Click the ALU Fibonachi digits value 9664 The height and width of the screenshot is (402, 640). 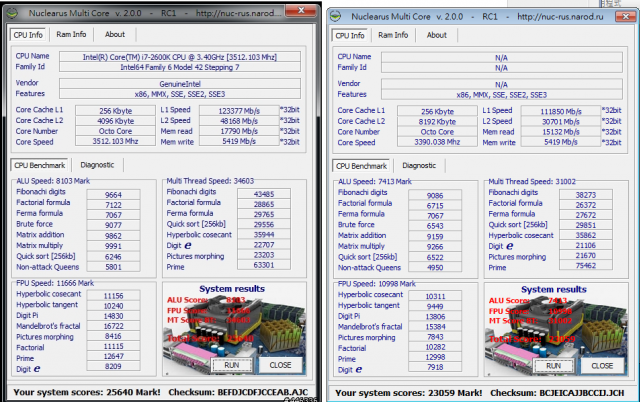[113, 195]
